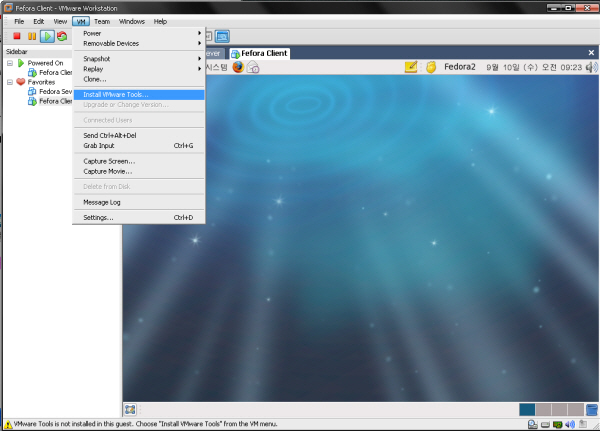Expand the Snapshot submenu
Viewport: 600px width, 431px height.
click(139, 59)
